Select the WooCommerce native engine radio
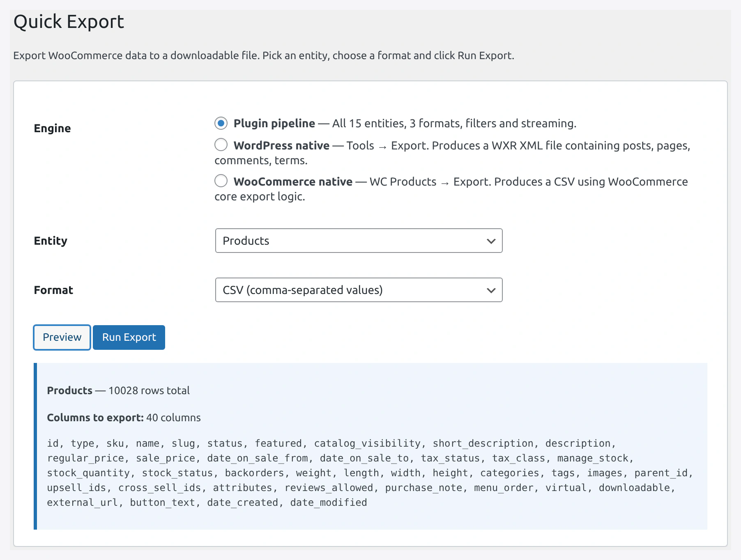This screenshot has height=560, width=741. pyautogui.click(x=221, y=181)
